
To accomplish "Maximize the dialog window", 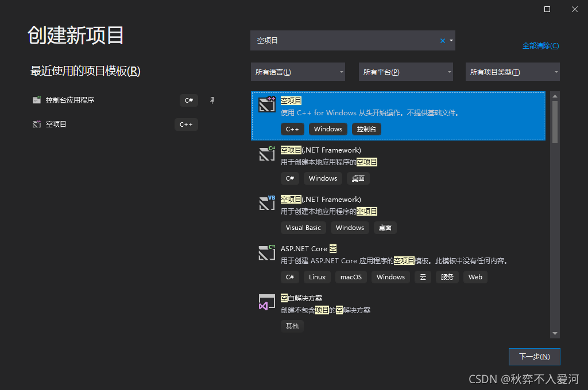I will pyautogui.click(x=547, y=9).
